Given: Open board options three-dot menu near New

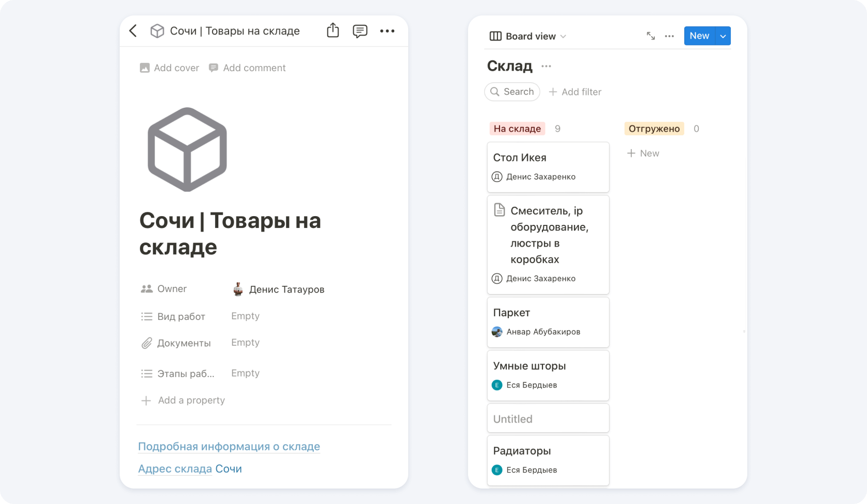Looking at the screenshot, I should tap(669, 36).
